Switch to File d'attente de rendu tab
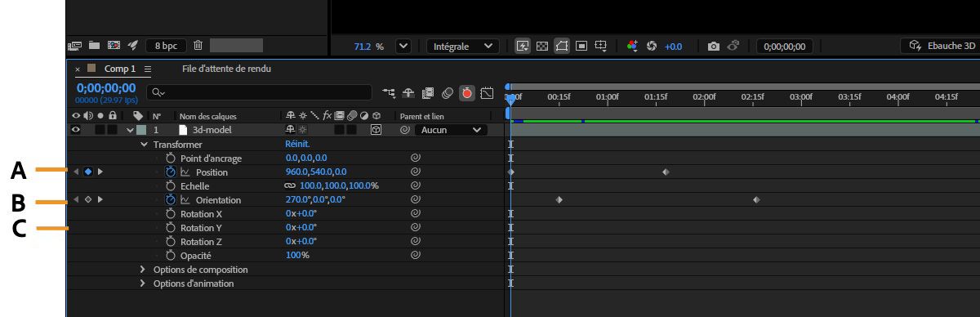The image size is (980, 317). [x=226, y=69]
